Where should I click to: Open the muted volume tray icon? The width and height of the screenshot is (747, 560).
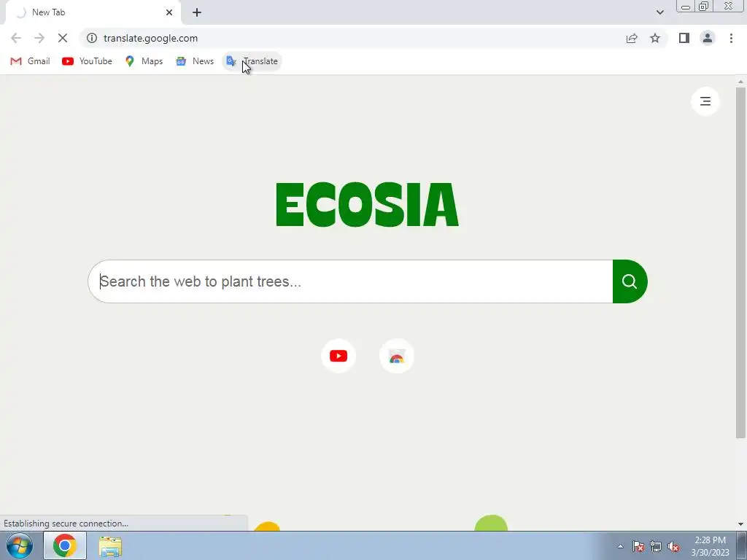coord(673,546)
